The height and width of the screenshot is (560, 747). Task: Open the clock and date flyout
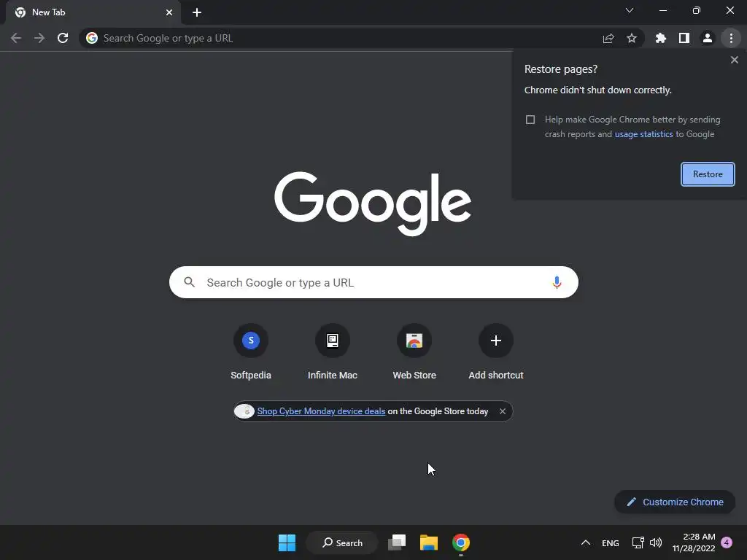tap(694, 542)
